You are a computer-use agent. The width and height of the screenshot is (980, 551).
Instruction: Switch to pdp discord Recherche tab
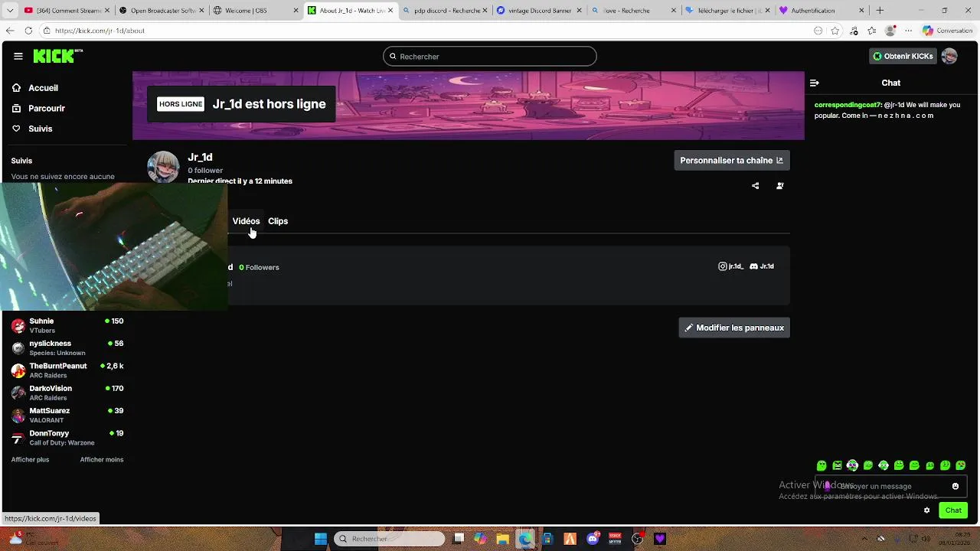click(x=444, y=11)
